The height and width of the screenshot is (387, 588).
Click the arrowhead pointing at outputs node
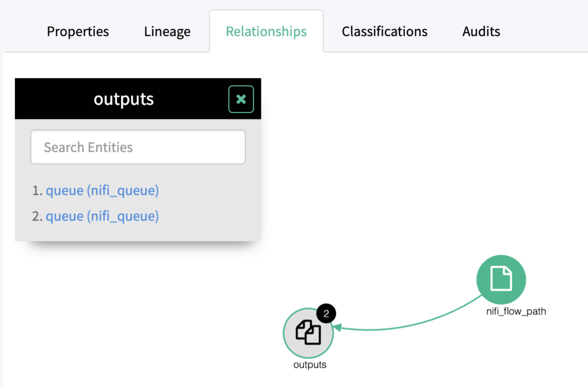337,327
